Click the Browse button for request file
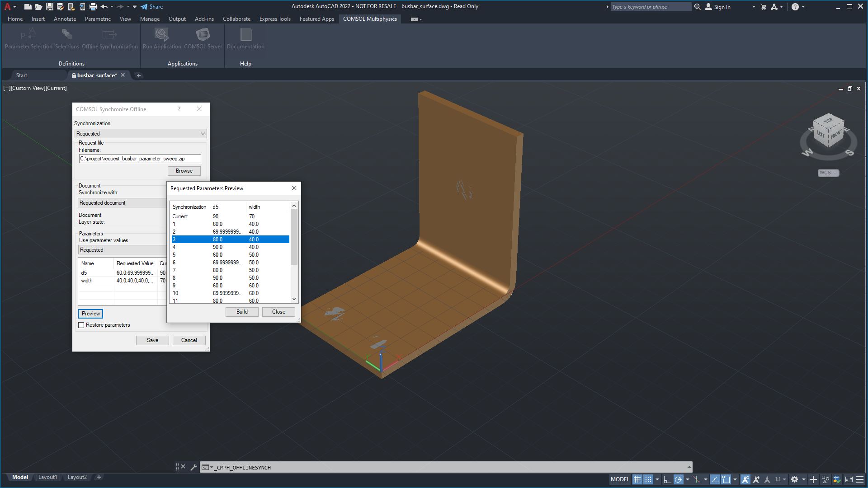This screenshot has height=488, width=868. (x=184, y=171)
